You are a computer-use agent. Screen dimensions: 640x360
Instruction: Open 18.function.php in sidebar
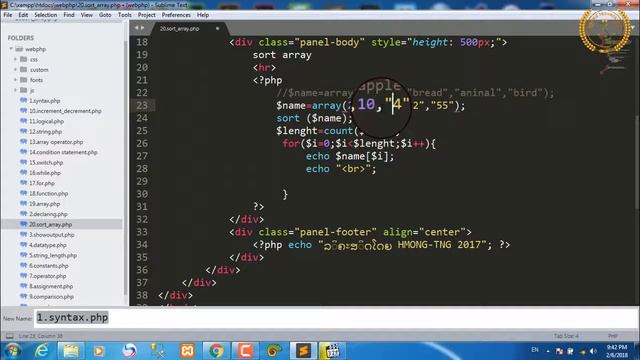[x=48, y=193]
